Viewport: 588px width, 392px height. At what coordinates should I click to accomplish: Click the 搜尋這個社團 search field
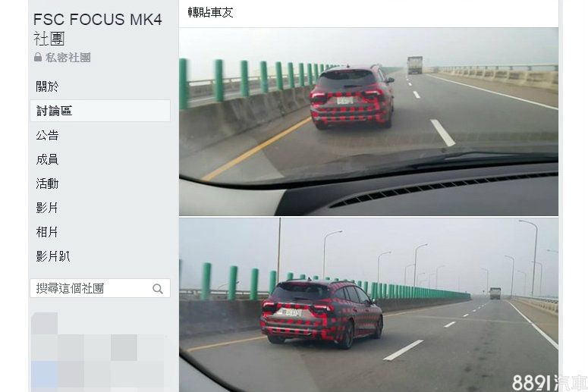pyautogui.click(x=99, y=288)
